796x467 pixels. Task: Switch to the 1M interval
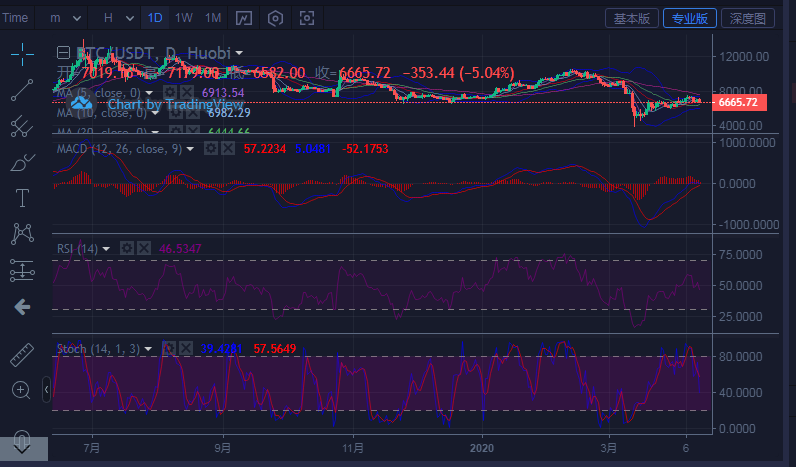pos(213,18)
